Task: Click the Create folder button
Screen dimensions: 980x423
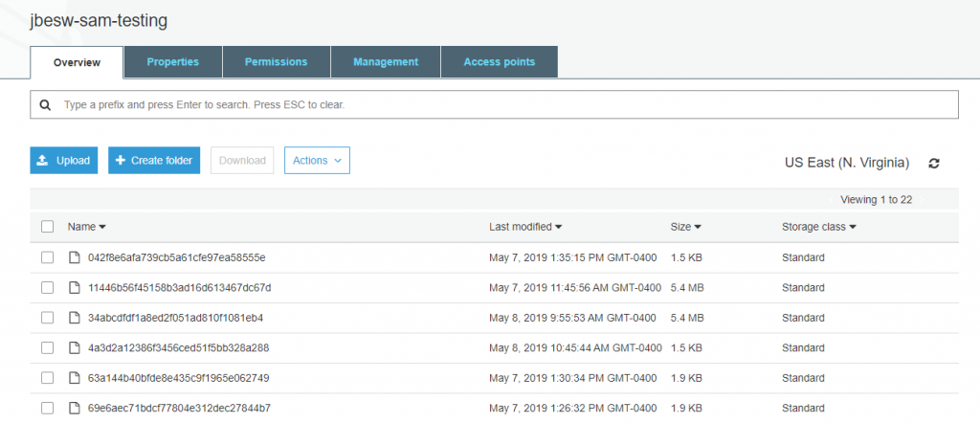Action: point(154,161)
